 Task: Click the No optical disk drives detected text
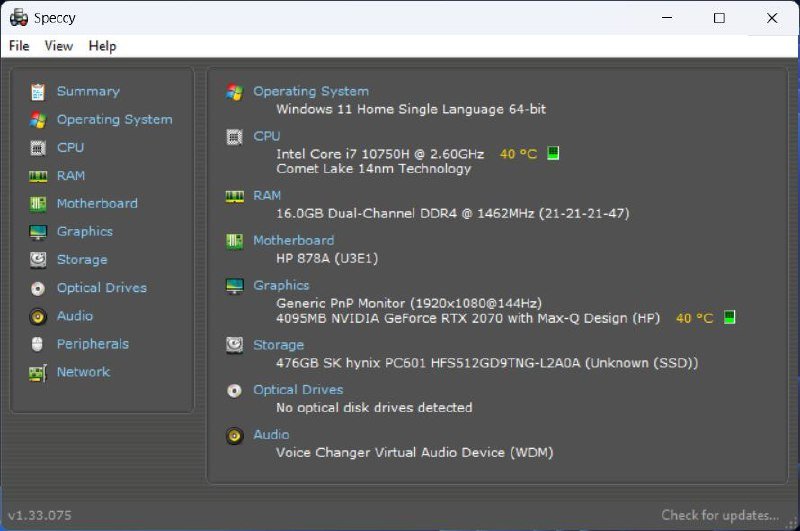click(x=374, y=408)
